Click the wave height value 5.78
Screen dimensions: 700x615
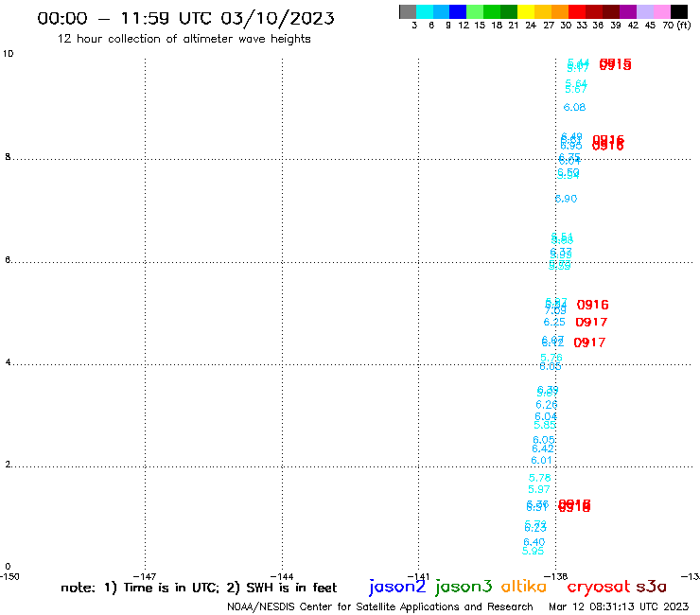point(540,478)
